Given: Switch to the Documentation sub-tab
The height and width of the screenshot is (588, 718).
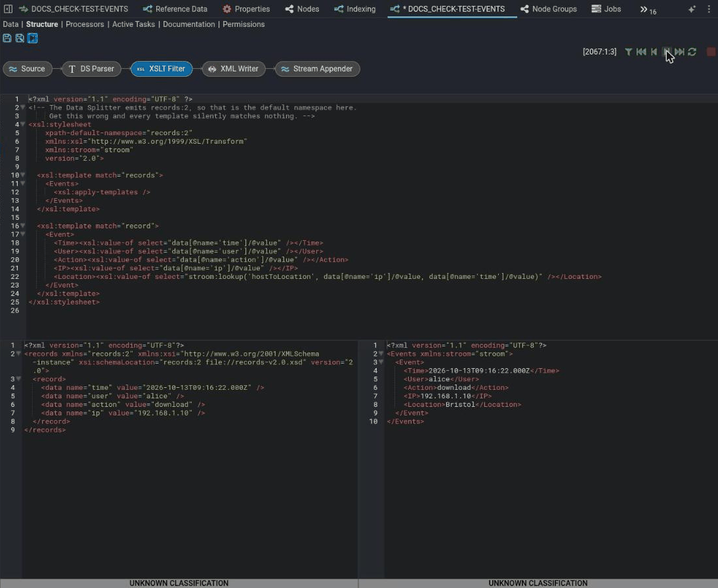Looking at the screenshot, I should [188, 24].
